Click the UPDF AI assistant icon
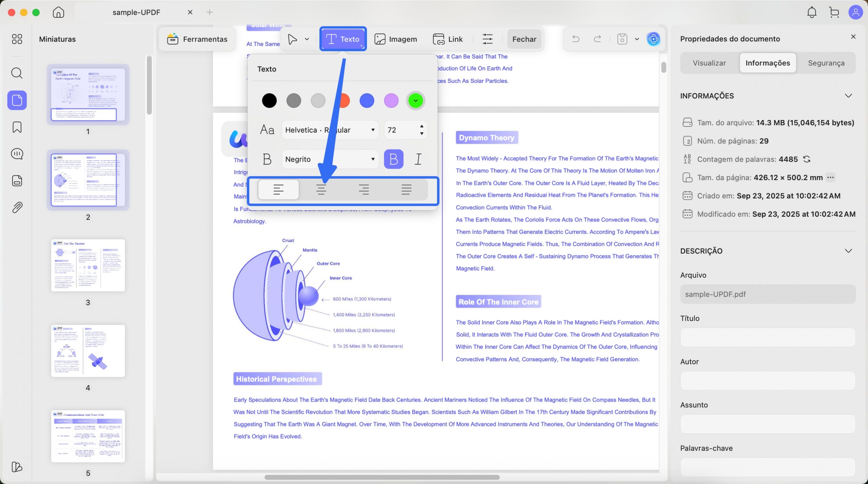This screenshot has height=484, width=868. pyautogui.click(x=653, y=39)
